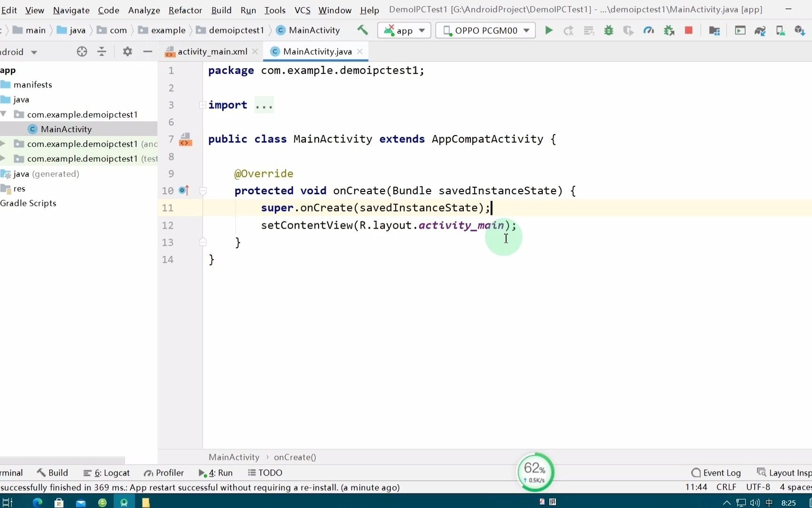Click the memory usage circular indicator
Viewport: 812px width, 508px height.
point(535,472)
